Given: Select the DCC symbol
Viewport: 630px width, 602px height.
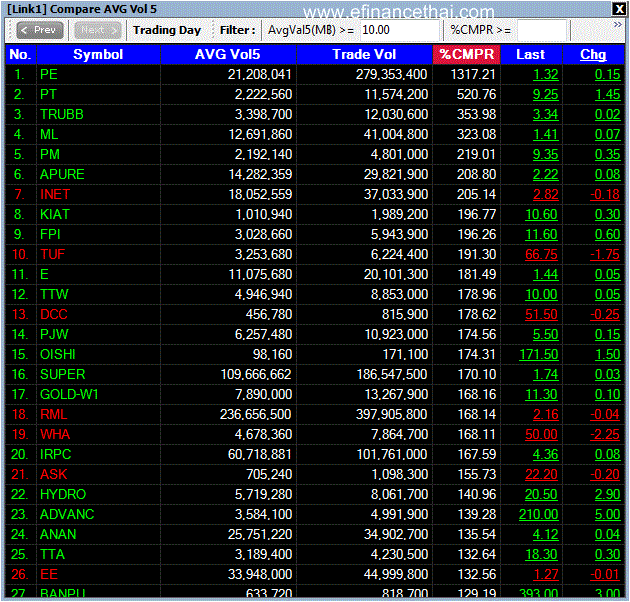Looking at the screenshot, I should point(54,314).
